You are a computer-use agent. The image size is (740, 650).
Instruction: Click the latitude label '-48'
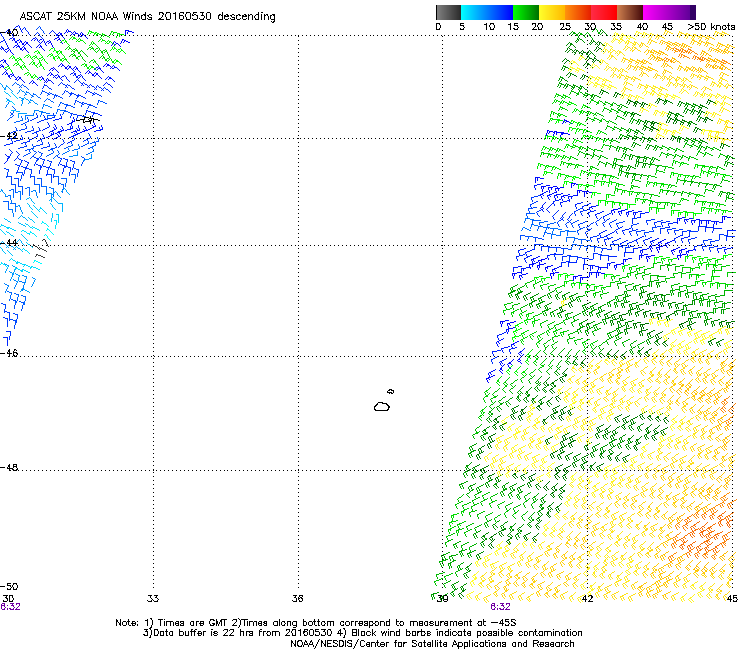(x=9, y=467)
